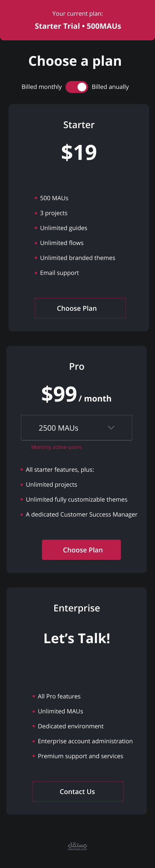Screen dimensions: 155x868
Task: Click Choose Plan in the Starter card
Action: click(80, 308)
